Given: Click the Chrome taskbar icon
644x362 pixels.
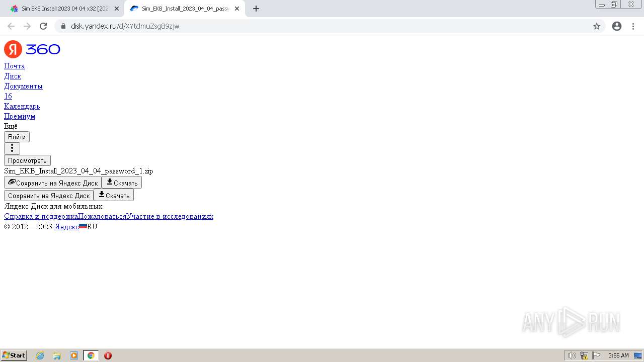Looking at the screenshot, I should click(x=91, y=355).
